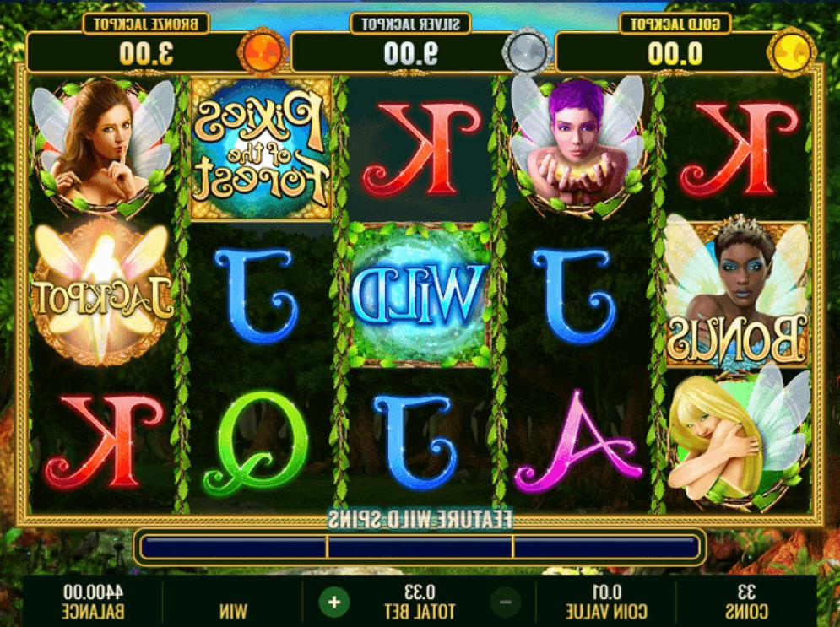Select the WILD symbol on center reel
The width and height of the screenshot is (840, 627).
pyautogui.click(x=420, y=295)
